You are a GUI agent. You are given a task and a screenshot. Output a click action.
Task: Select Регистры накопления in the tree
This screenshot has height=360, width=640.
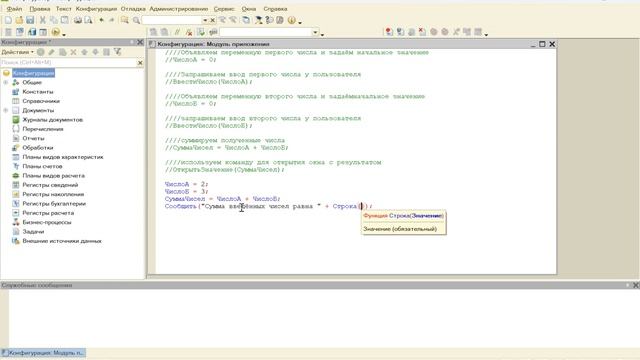pos(53,194)
